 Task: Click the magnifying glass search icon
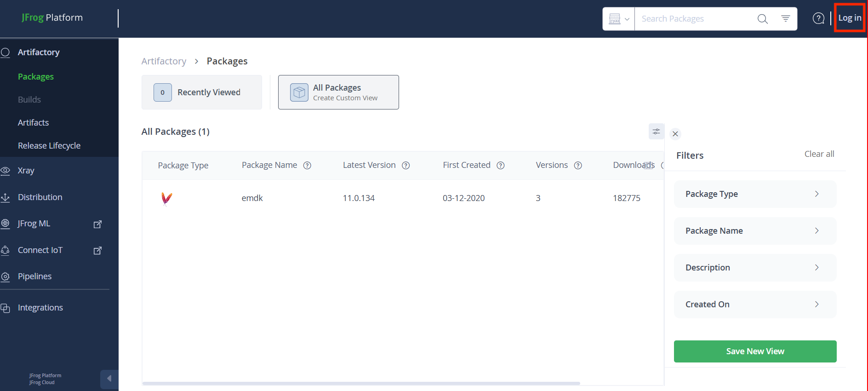point(762,19)
